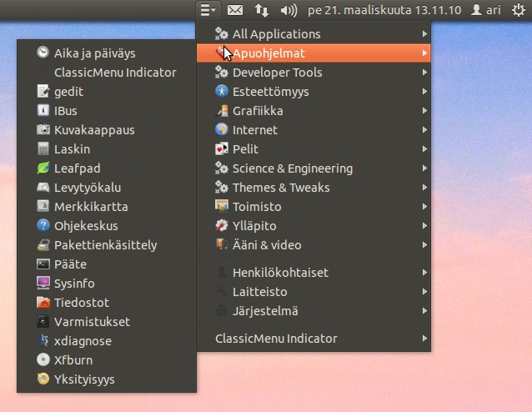Click the Pääte terminal icon
This screenshot has height=412, width=532.
43,264
